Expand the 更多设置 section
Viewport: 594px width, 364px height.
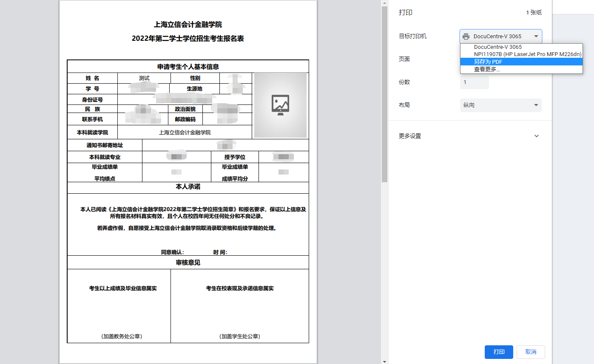[536, 136]
